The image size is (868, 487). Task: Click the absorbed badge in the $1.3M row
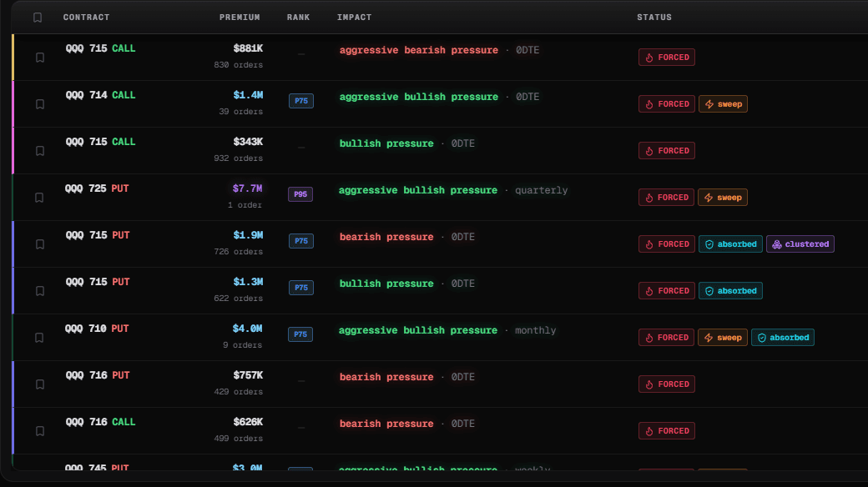coord(731,291)
